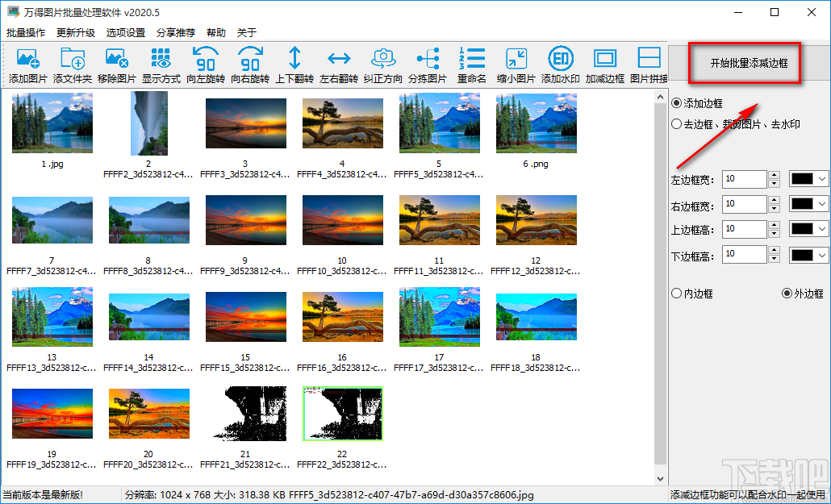This screenshot has height=504, width=831.
Task: Click status text 当前版本是最新版!
Action: 41,495
